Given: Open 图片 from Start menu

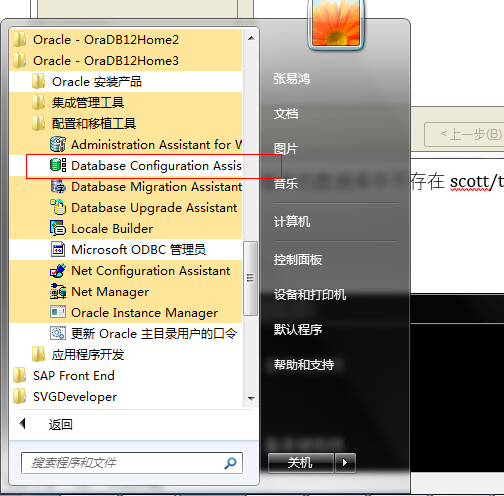Looking at the screenshot, I should [286, 149].
